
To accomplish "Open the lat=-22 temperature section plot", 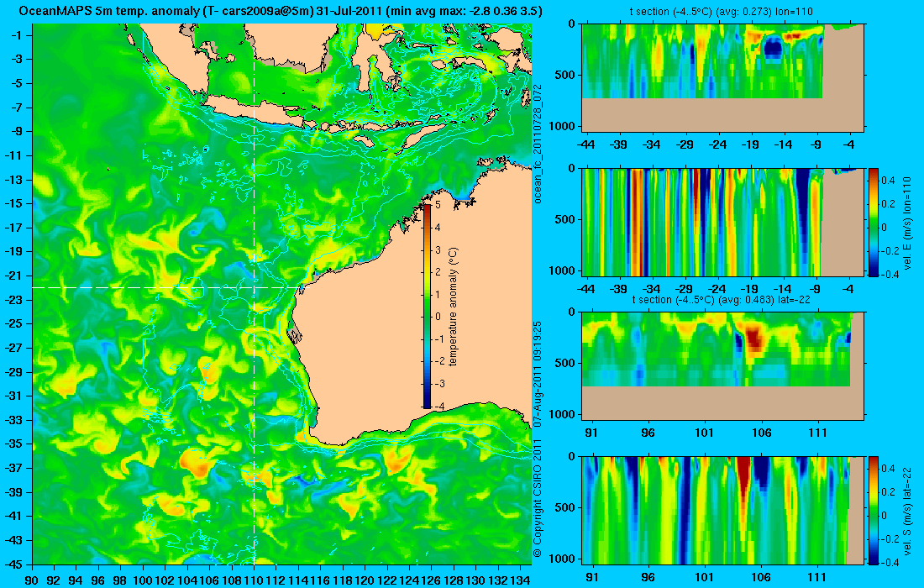I will [723, 366].
